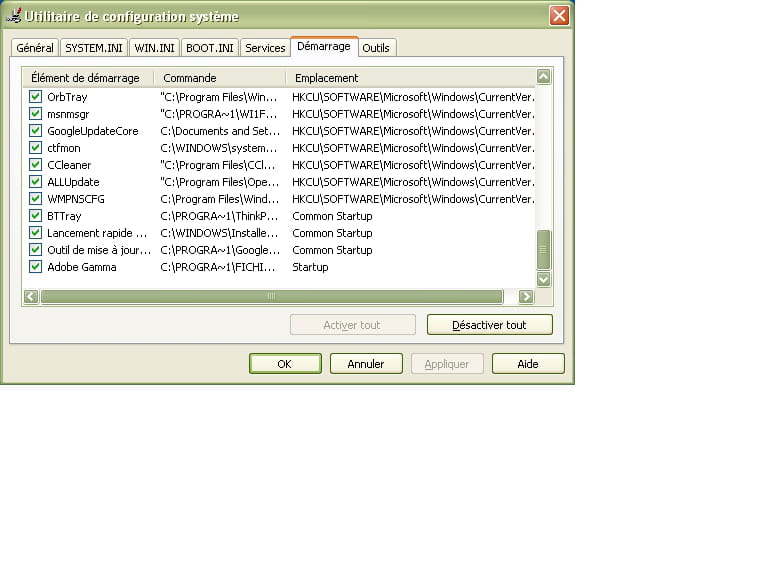Click the horizontal scrollbar thumb
Viewport: 779px width, 569px height.
coord(272,297)
